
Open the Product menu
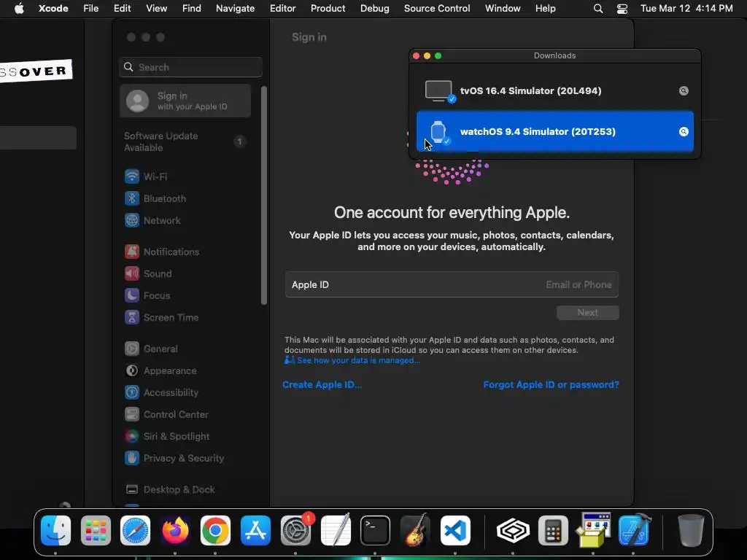[x=328, y=9]
